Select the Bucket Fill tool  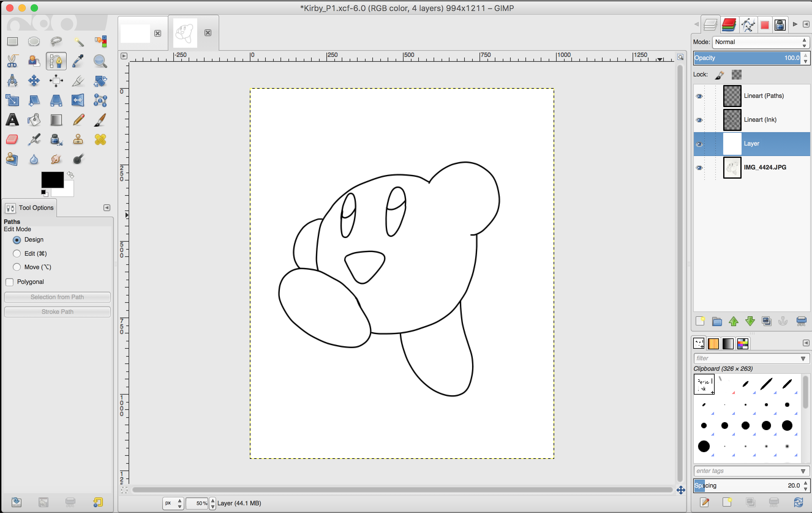(34, 120)
